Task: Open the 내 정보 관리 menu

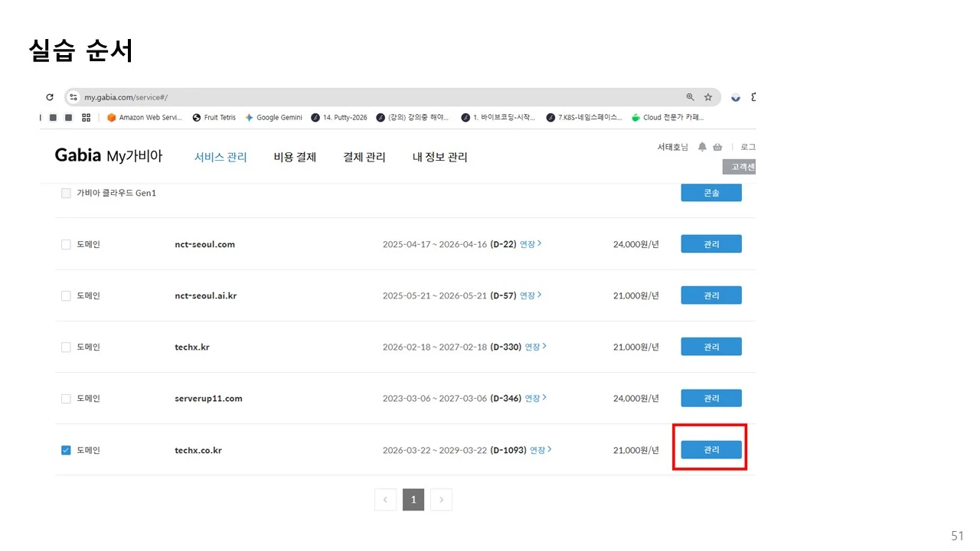Action: [x=439, y=157]
